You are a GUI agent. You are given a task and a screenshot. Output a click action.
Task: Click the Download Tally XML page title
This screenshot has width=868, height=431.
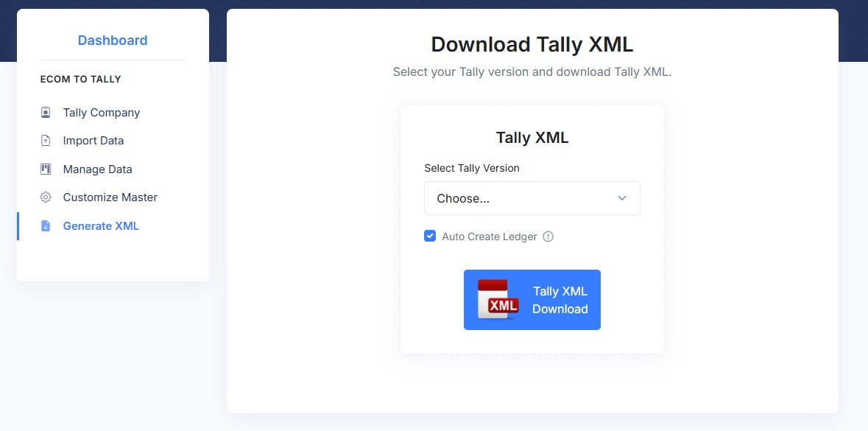(532, 45)
